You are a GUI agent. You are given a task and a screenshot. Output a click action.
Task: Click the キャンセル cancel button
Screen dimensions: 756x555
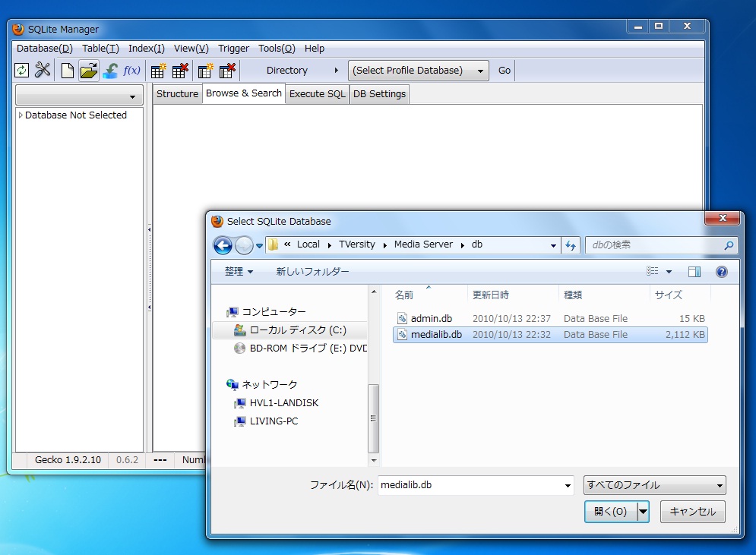(692, 512)
